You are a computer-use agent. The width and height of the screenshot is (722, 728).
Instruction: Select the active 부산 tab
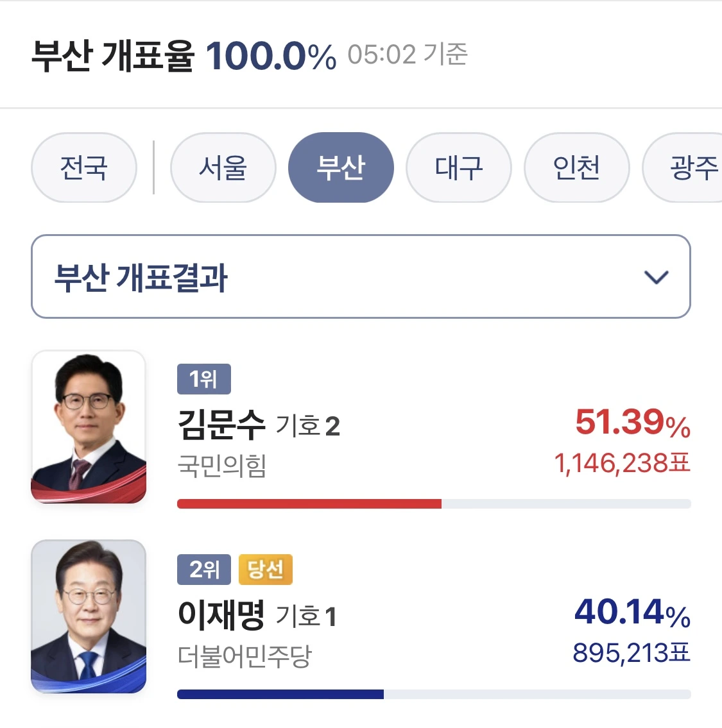(341, 168)
